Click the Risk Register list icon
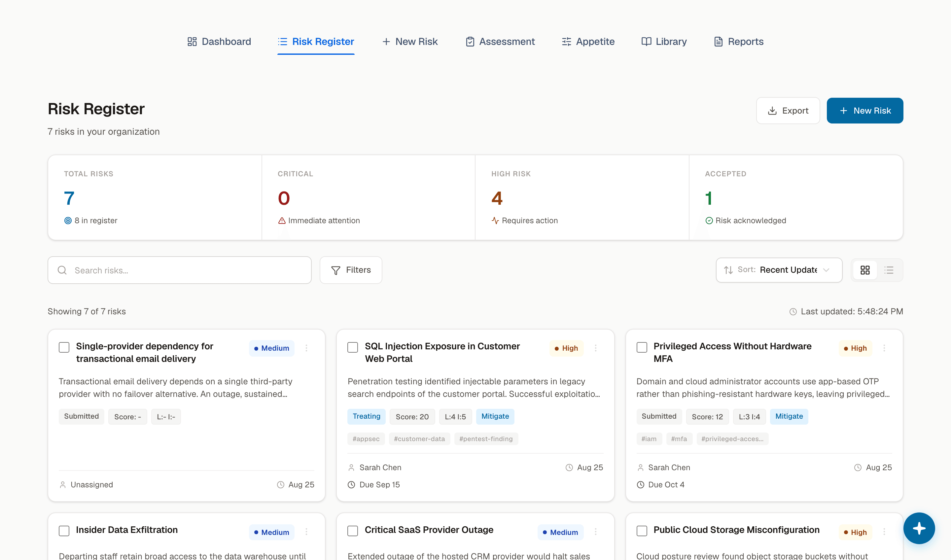Viewport: 951px width, 560px height. point(283,42)
